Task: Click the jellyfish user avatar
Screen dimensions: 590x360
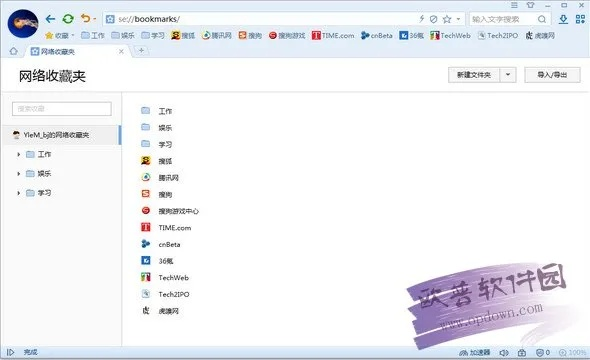Action: click(23, 23)
